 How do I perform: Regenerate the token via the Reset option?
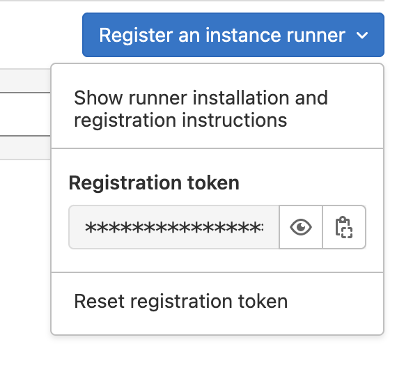217,301
